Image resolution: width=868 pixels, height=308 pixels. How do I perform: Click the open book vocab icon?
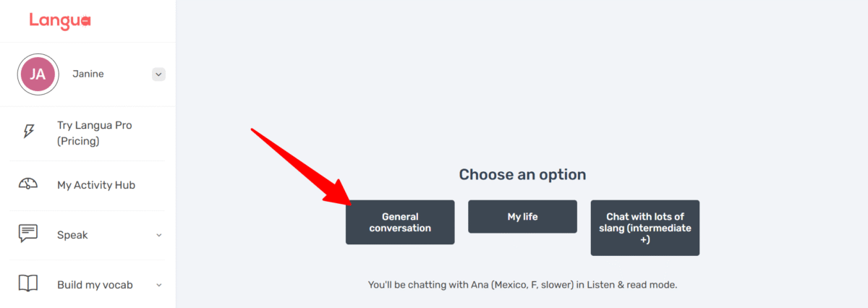(28, 284)
